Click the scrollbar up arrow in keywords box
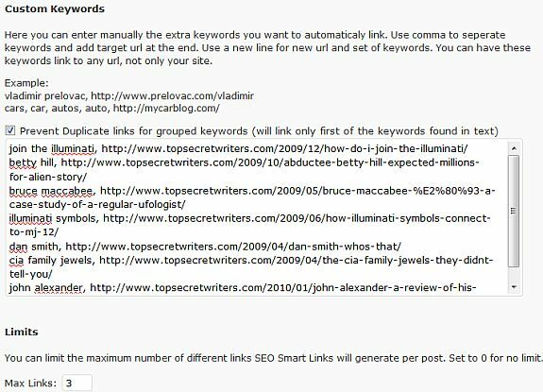 point(514,148)
